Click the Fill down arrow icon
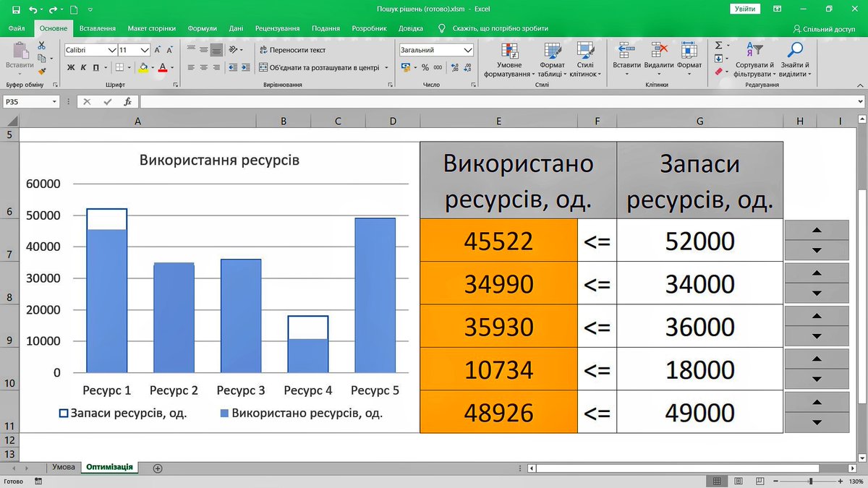Image resolution: width=868 pixels, height=488 pixels. [x=718, y=58]
